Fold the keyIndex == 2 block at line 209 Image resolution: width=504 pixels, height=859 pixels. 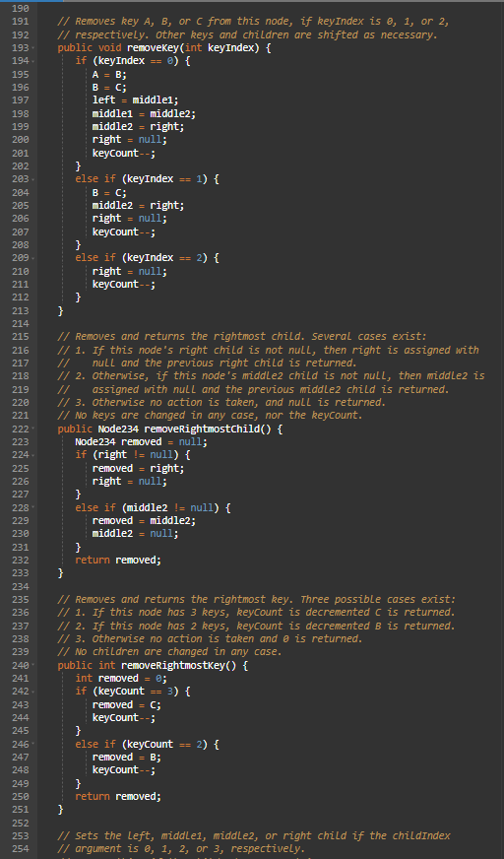[33, 258]
